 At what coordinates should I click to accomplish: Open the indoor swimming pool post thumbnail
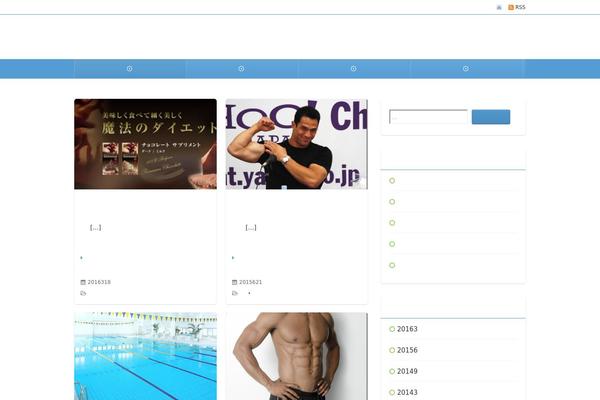point(145,356)
